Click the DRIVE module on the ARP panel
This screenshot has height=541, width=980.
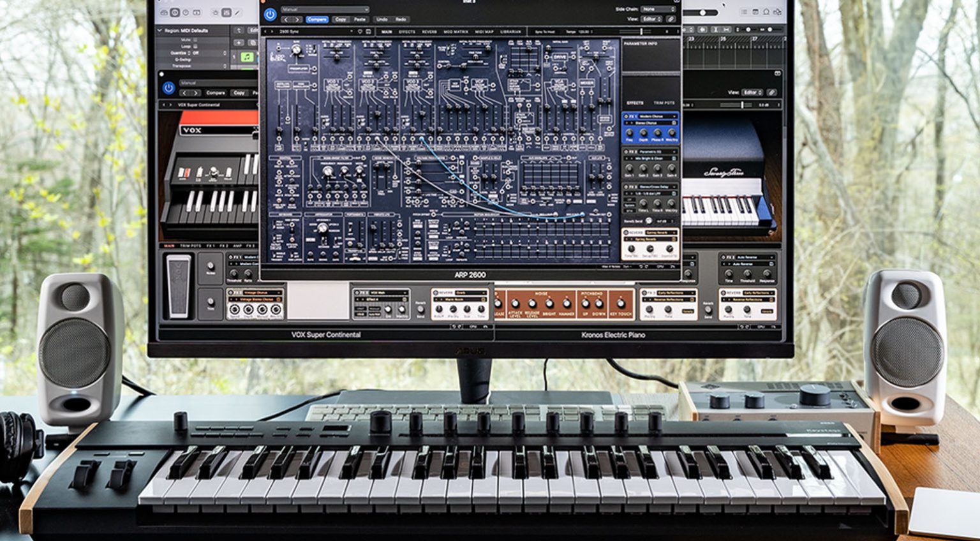tap(560, 57)
